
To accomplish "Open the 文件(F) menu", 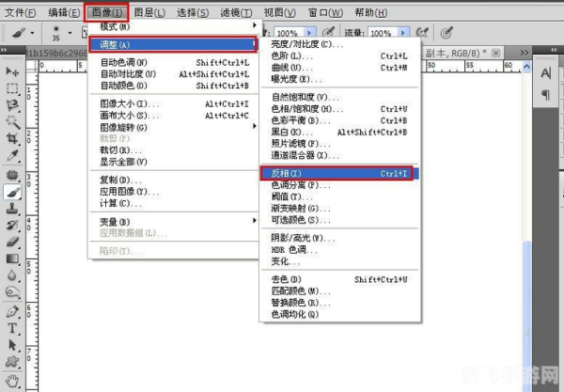I will tap(21, 12).
